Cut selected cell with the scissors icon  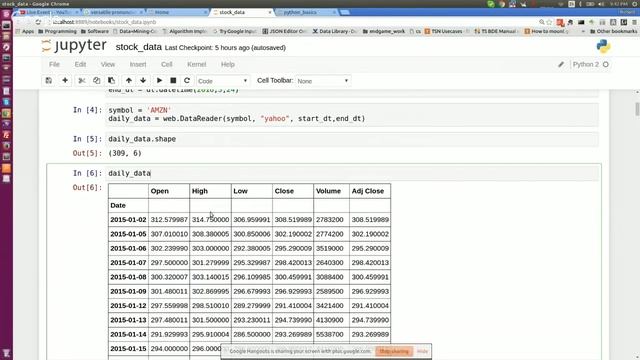click(x=82, y=80)
